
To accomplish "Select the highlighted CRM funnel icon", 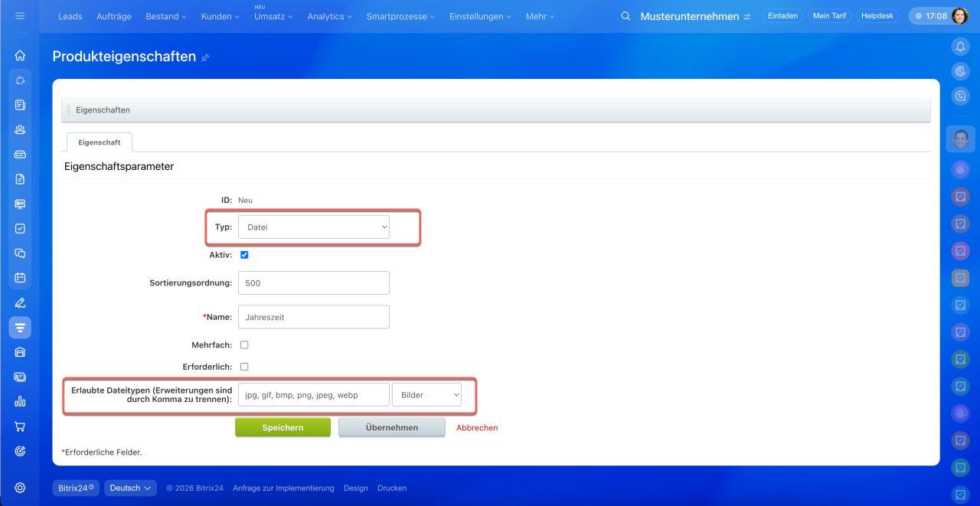I will point(20,328).
